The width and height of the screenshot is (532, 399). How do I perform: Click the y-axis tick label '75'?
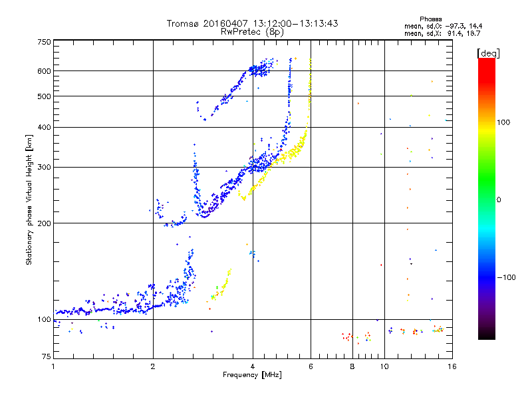(x=47, y=356)
